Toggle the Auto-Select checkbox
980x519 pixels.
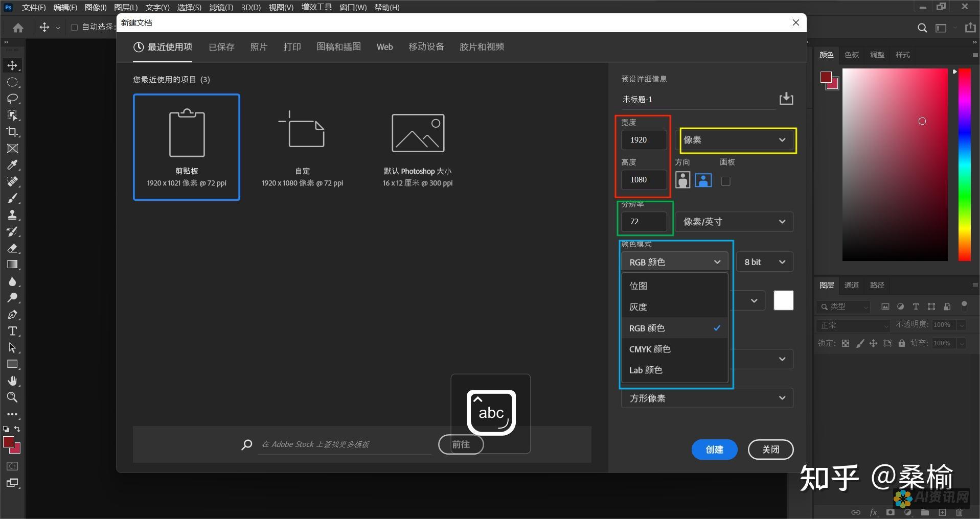click(x=74, y=27)
